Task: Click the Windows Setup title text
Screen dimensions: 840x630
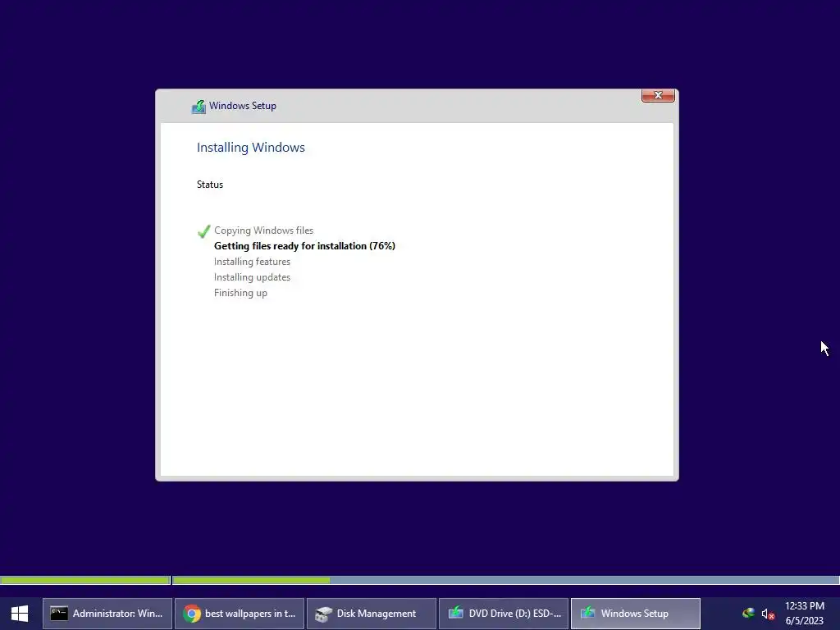Action: click(x=243, y=106)
